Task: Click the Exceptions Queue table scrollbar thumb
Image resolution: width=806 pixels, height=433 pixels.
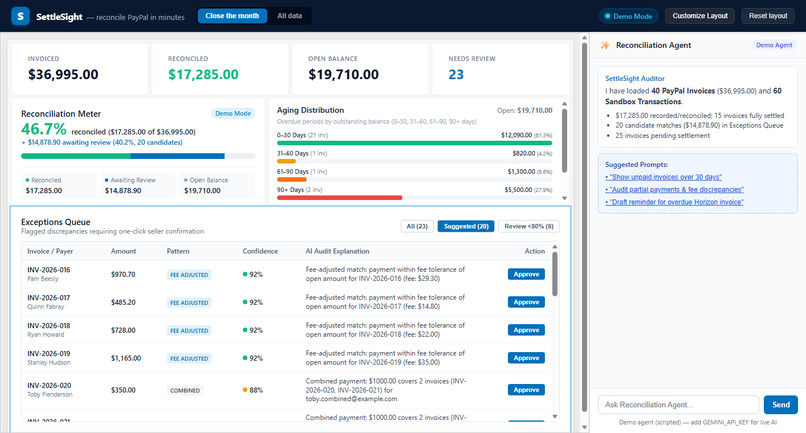Action: [555, 274]
